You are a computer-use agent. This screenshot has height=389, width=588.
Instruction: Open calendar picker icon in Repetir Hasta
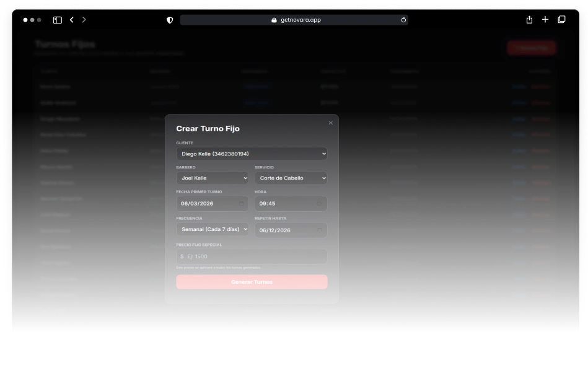point(319,230)
